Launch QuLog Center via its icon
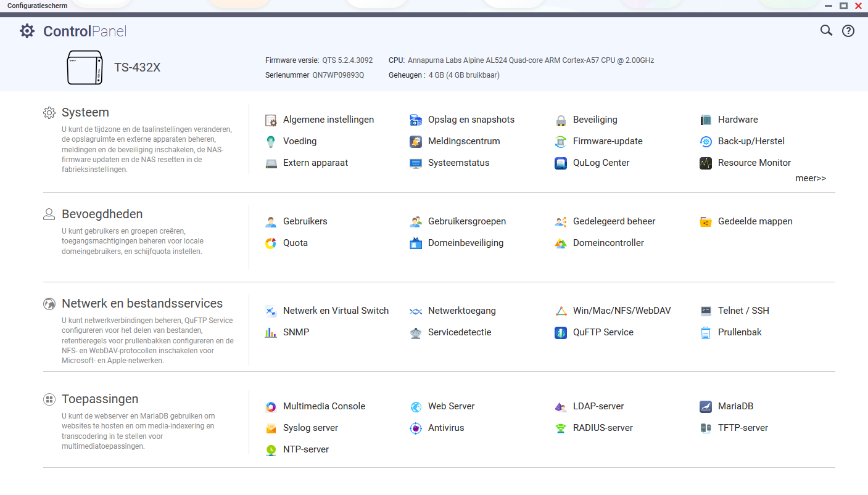 tap(561, 163)
